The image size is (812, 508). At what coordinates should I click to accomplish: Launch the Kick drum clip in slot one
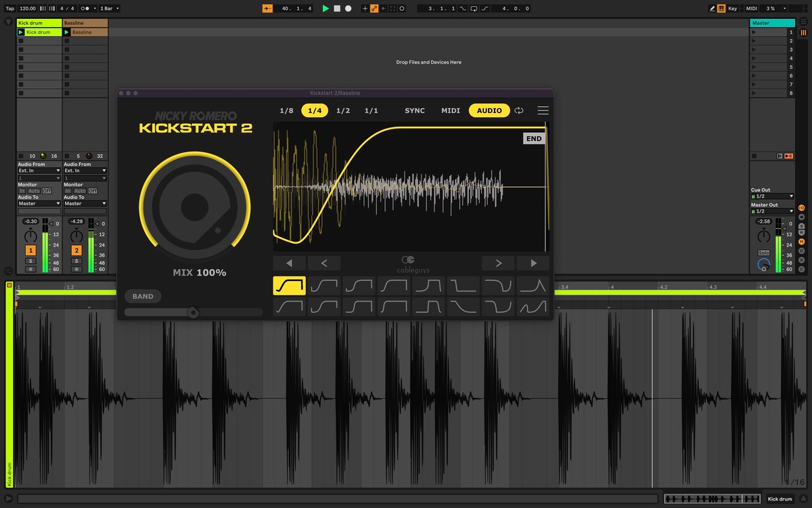pyautogui.click(x=21, y=33)
